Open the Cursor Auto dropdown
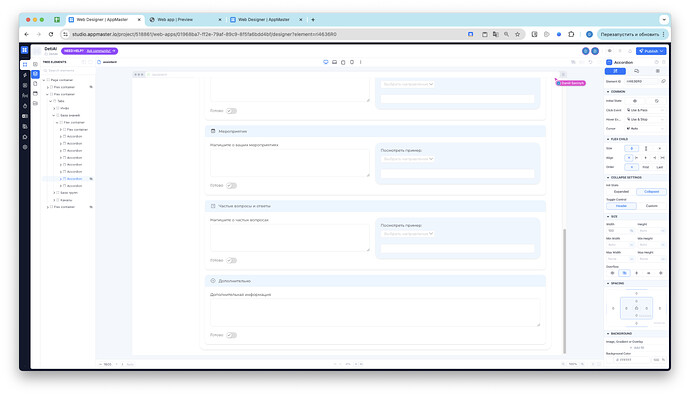690x396 pixels. click(646, 128)
